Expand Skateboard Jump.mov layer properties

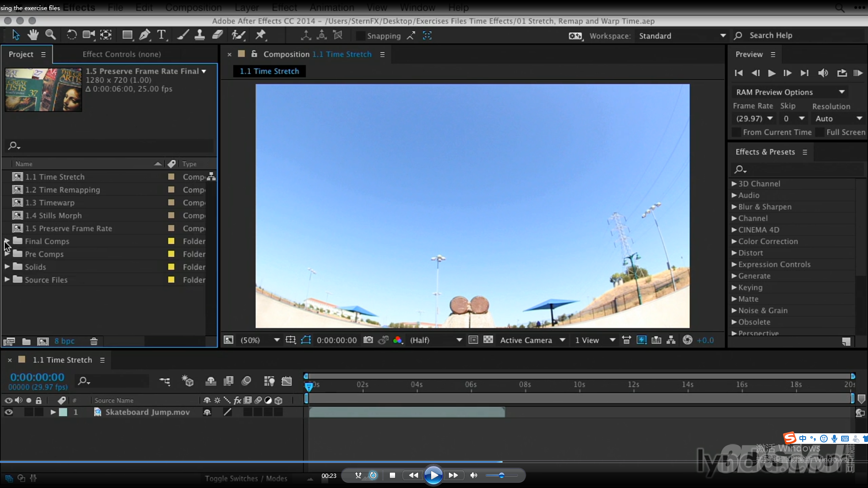tap(53, 412)
